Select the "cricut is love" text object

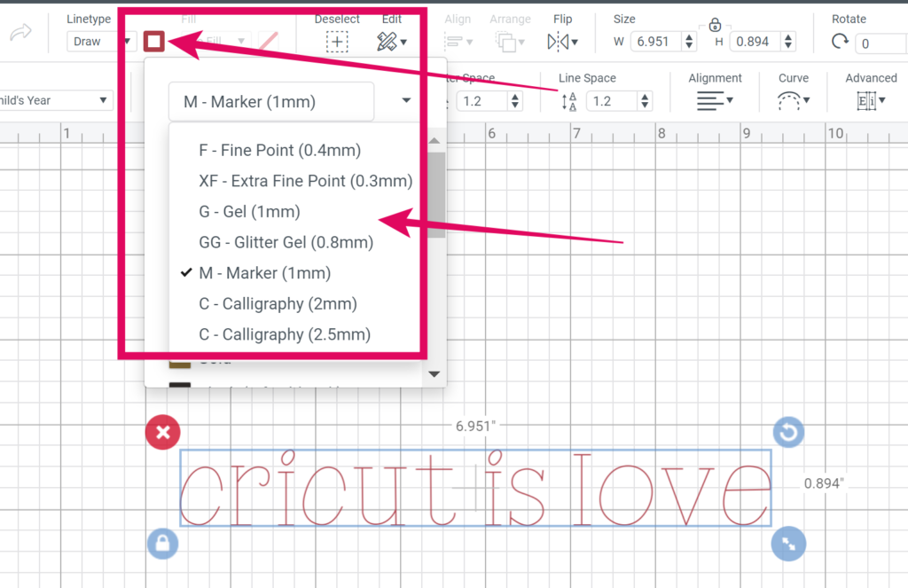pos(475,489)
